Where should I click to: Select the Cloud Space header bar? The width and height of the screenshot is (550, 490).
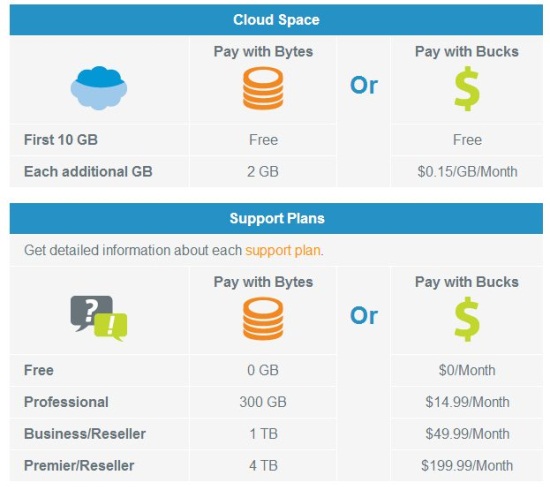[x=276, y=20]
